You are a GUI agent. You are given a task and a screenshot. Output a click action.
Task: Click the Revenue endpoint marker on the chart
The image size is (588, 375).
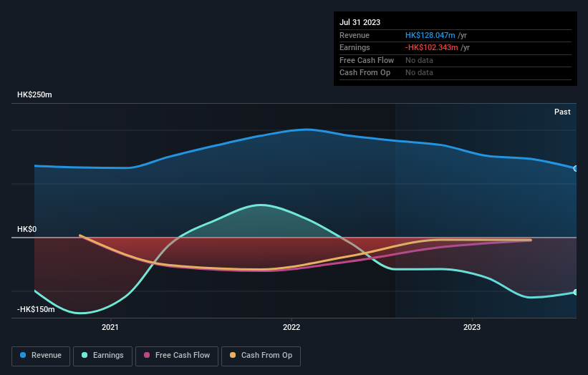tap(575, 169)
